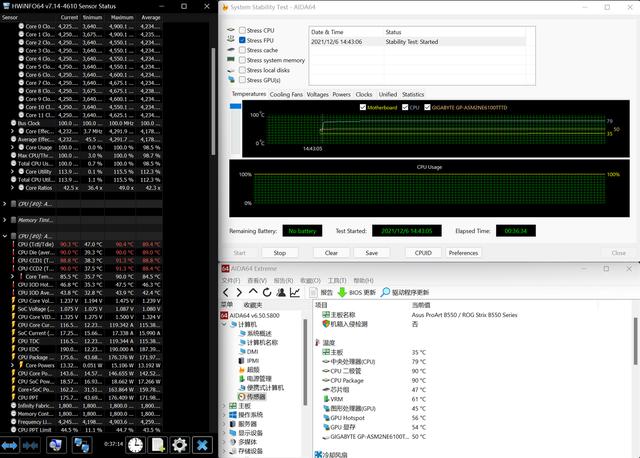Enable Stress GPU(s) checkbox
The width and height of the screenshot is (640, 458).
pyautogui.click(x=242, y=80)
